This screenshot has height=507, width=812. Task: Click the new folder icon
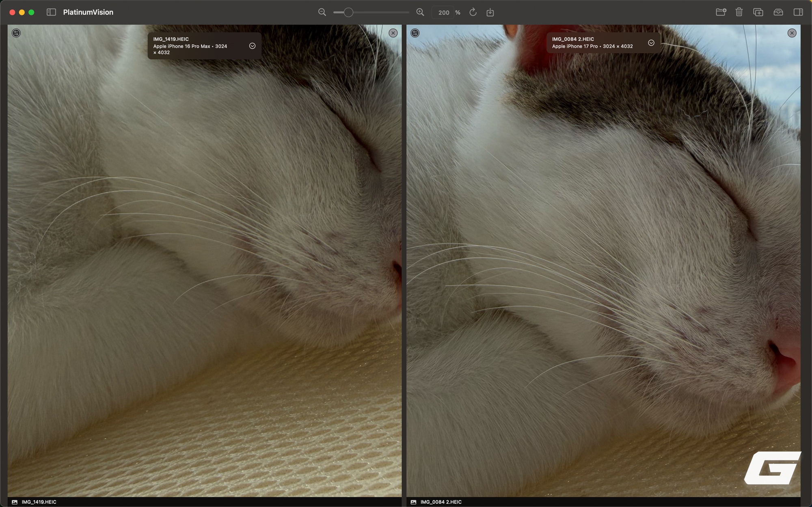click(721, 12)
